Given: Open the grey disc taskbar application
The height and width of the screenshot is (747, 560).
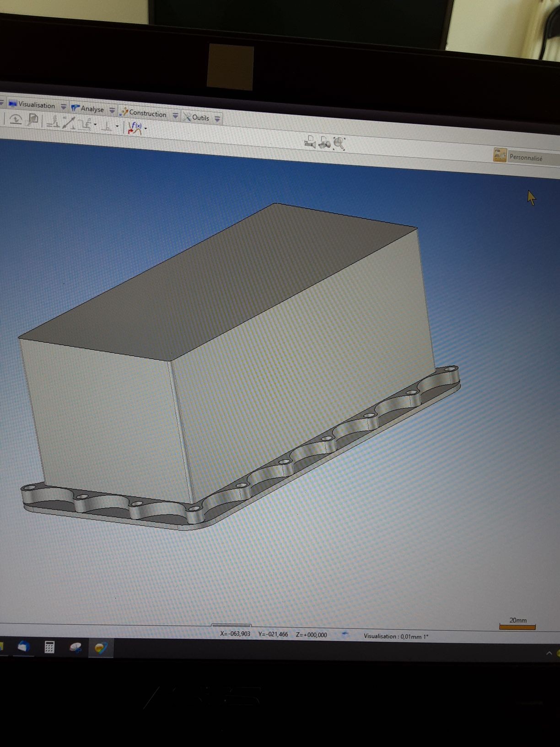Looking at the screenshot, I should point(75,648).
